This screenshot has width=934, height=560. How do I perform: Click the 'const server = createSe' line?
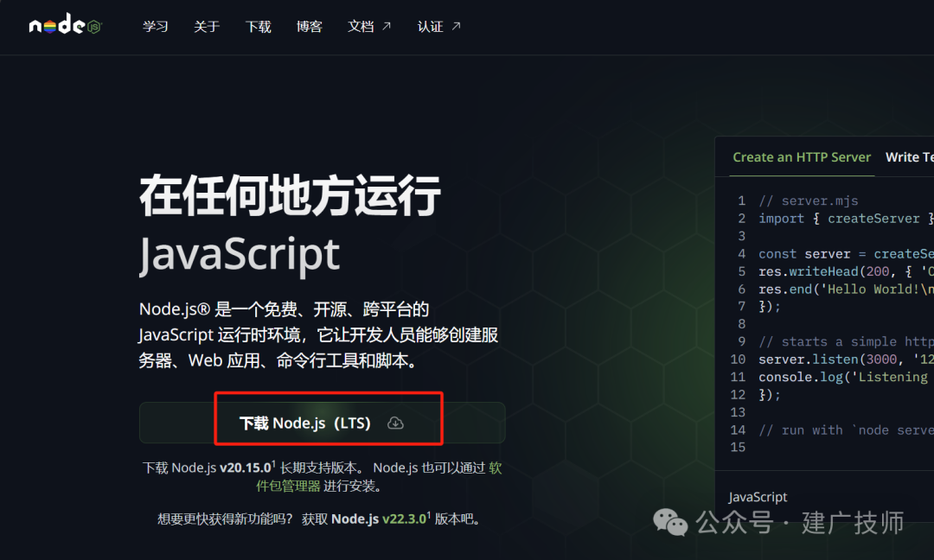click(846, 253)
